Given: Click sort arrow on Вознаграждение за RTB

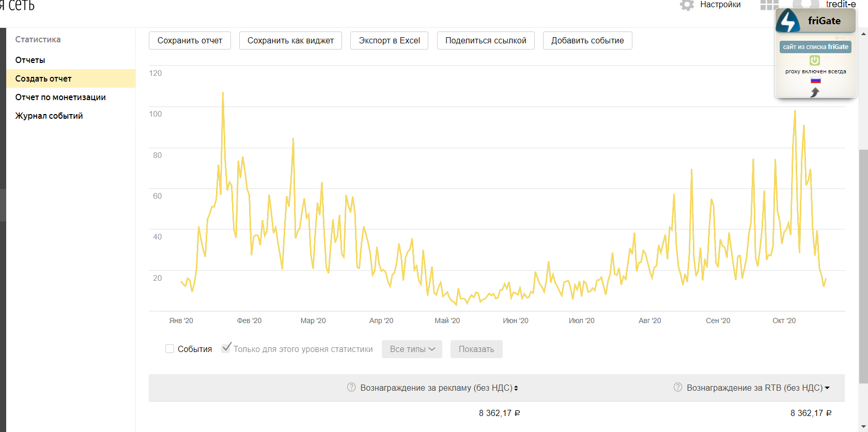Looking at the screenshot, I should coord(827,388).
